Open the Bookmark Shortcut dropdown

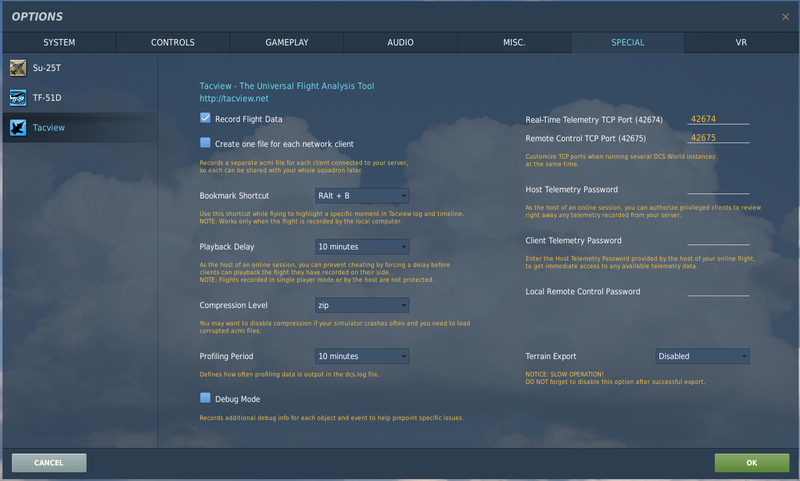(362, 196)
